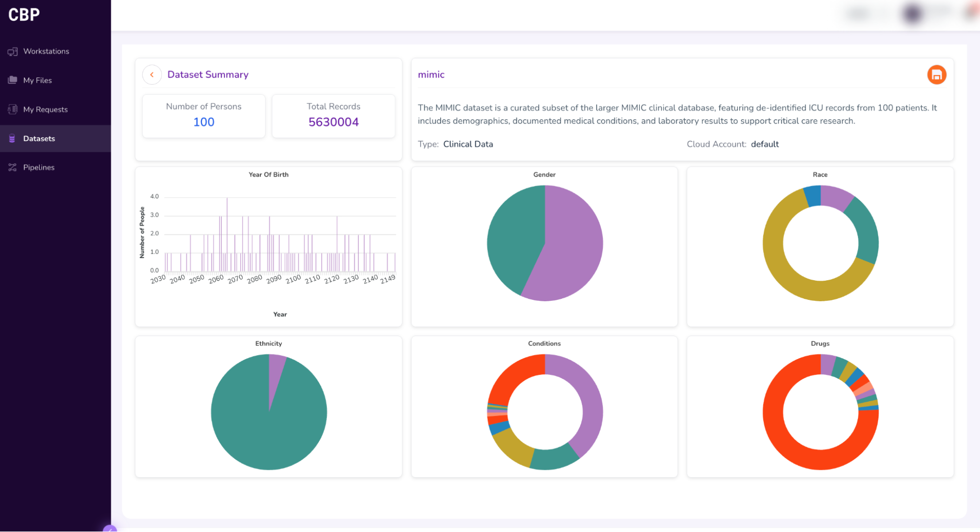
Task: Go to My Requests page
Action: [45, 109]
